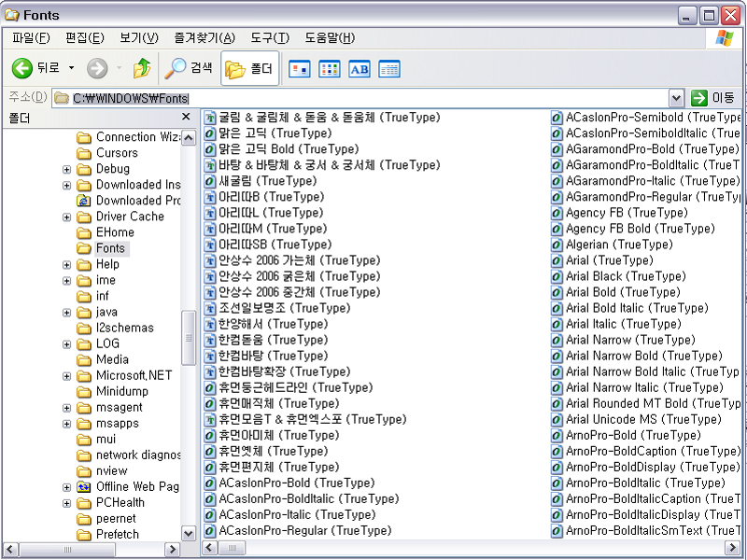Expand the ime folder node
The height and width of the screenshot is (560, 747).
point(66,281)
